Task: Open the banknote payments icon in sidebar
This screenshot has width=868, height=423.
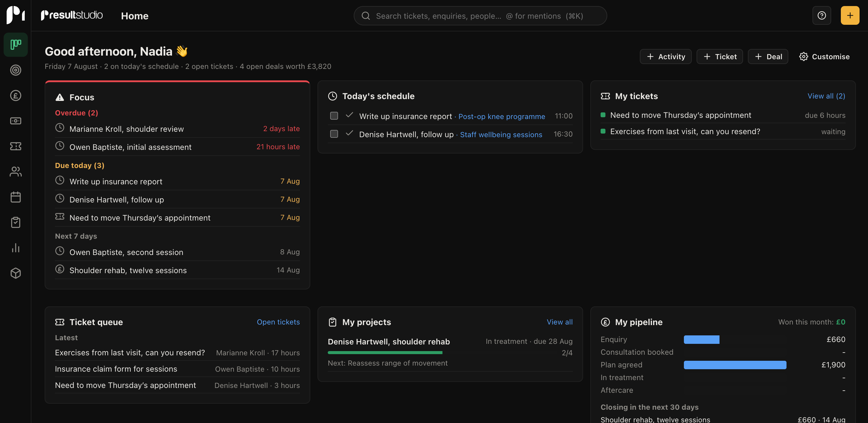Action: 15,121
